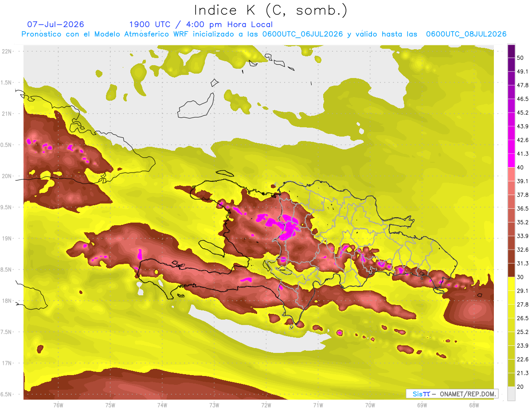532x411 pixels.
Task: Click the legend value '46.5'
Action: click(523, 99)
